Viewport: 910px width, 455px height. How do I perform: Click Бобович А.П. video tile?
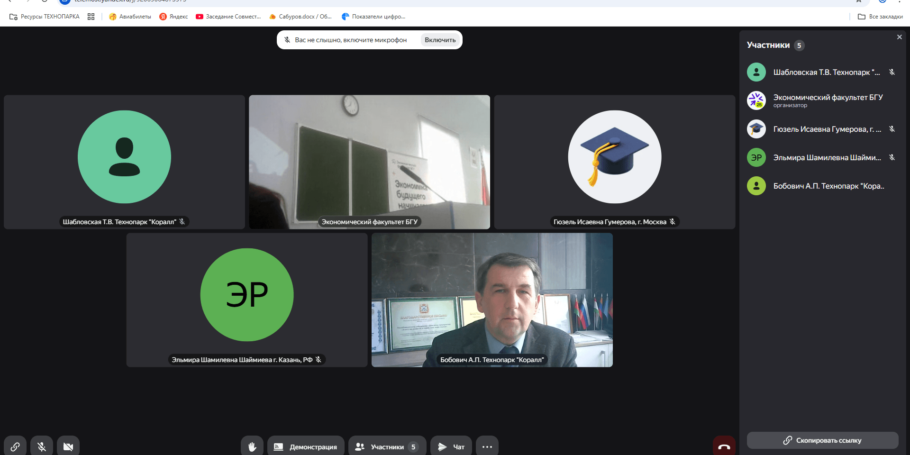tap(492, 300)
